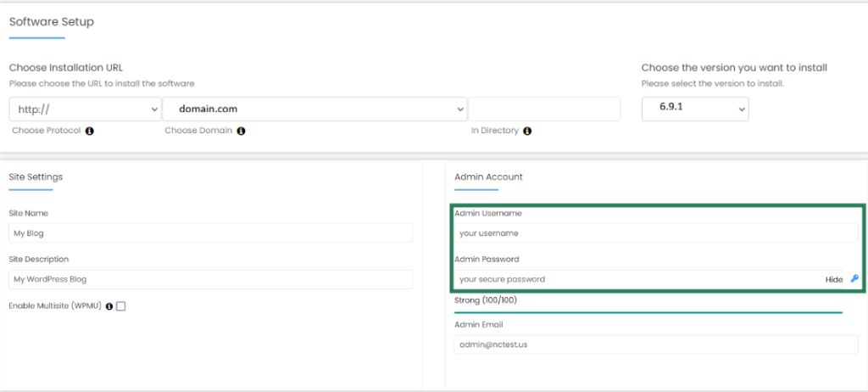The width and height of the screenshot is (868, 392).
Task: Open the 6.9.1 version dropdown
Action: (x=694, y=109)
